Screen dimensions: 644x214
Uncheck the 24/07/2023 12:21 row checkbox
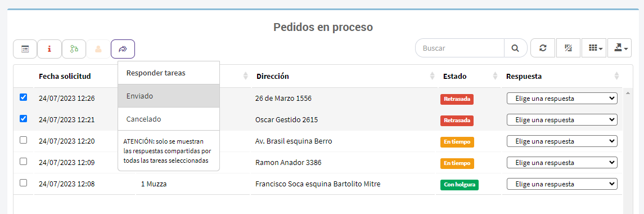pyautogui.click(x=24, y=118)
